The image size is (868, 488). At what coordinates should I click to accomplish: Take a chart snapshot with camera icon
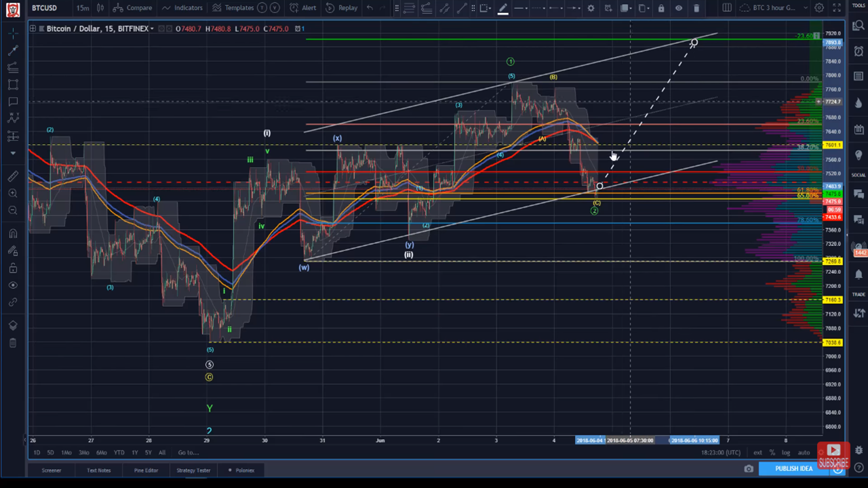tap(749, 469)
